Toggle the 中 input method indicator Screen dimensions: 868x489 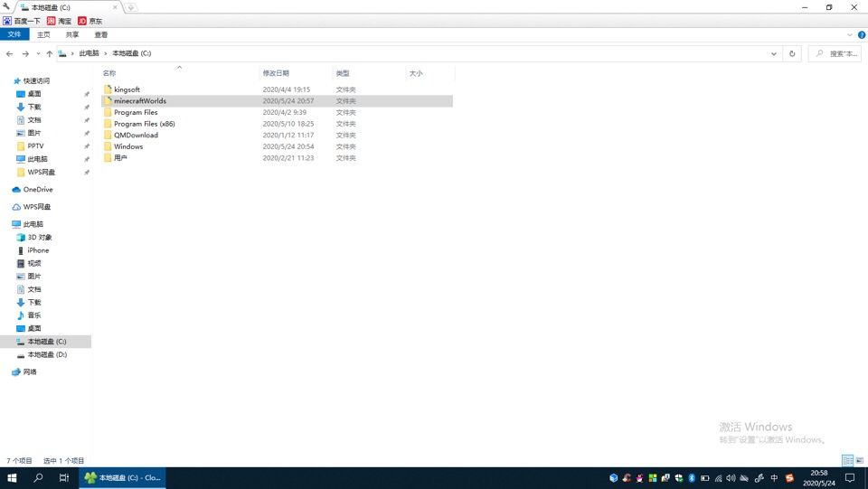click(x=775, y=478)
